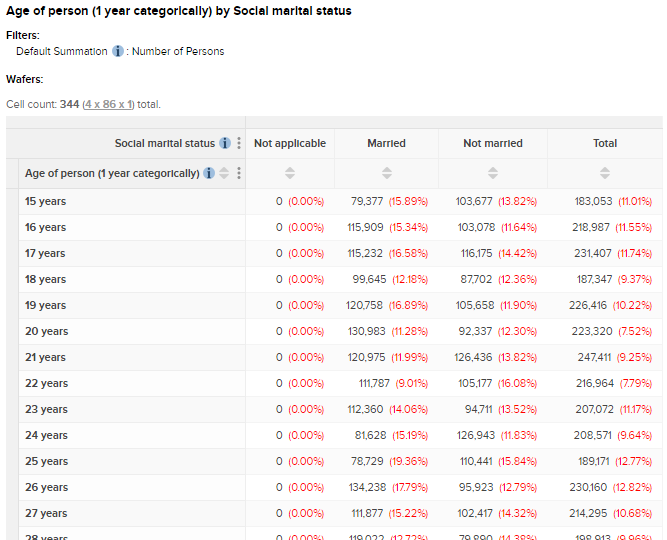Sort by the Total column
The image size is (667, 540).
(x=605, y=173)
